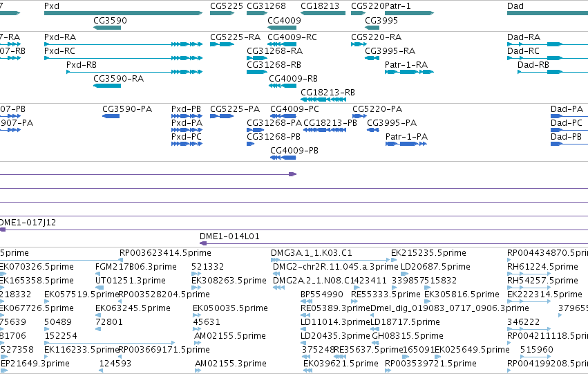Open the CG4009-PC protein label
This screenshot has height=374, width=588.
point(295,109)
